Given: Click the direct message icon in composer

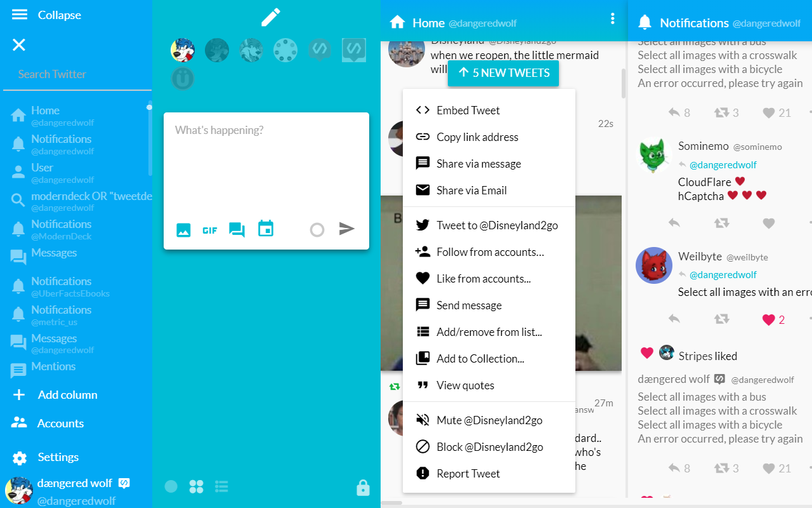Looking at the screenshot, I should tap(237, 230).
